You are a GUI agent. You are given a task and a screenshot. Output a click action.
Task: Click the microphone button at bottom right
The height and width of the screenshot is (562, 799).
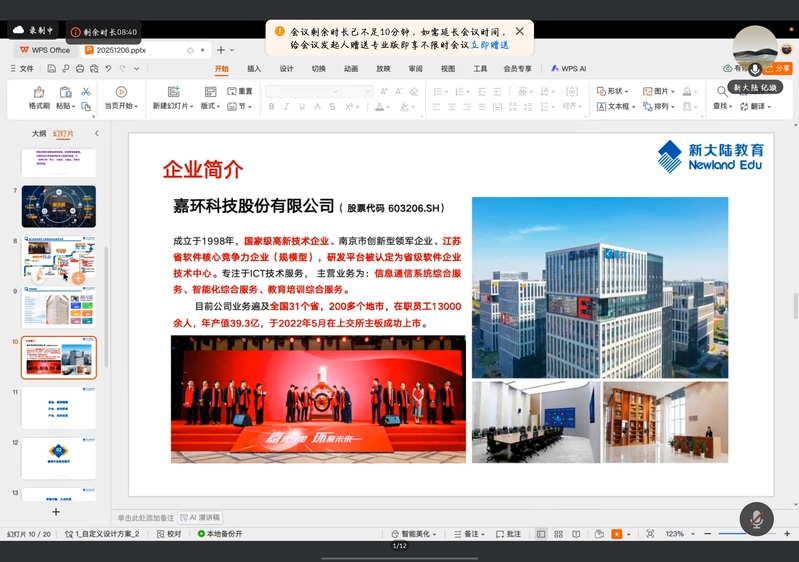click(x=756, y=519)
